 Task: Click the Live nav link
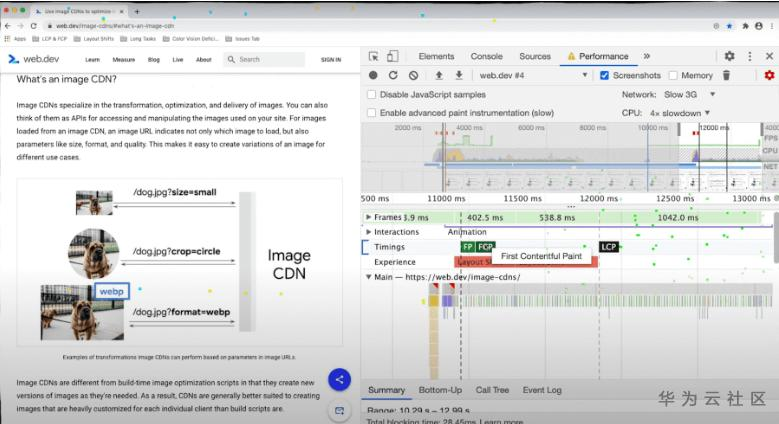click(x=178, y=60)
